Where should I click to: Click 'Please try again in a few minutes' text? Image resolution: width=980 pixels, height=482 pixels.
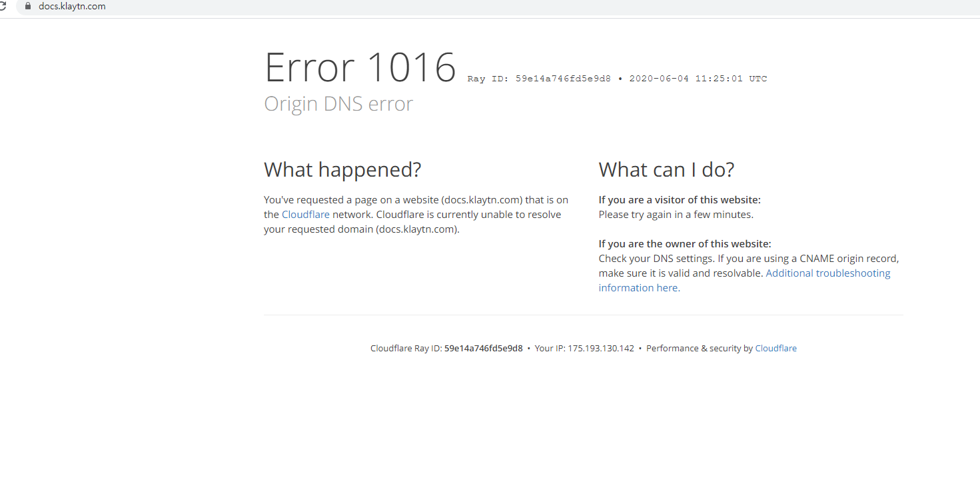pyautogui.click(x=676, y=215)
